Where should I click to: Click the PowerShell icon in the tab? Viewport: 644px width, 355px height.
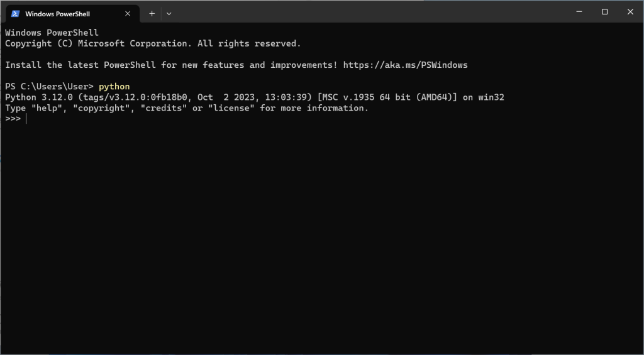(x=16, y=13)
